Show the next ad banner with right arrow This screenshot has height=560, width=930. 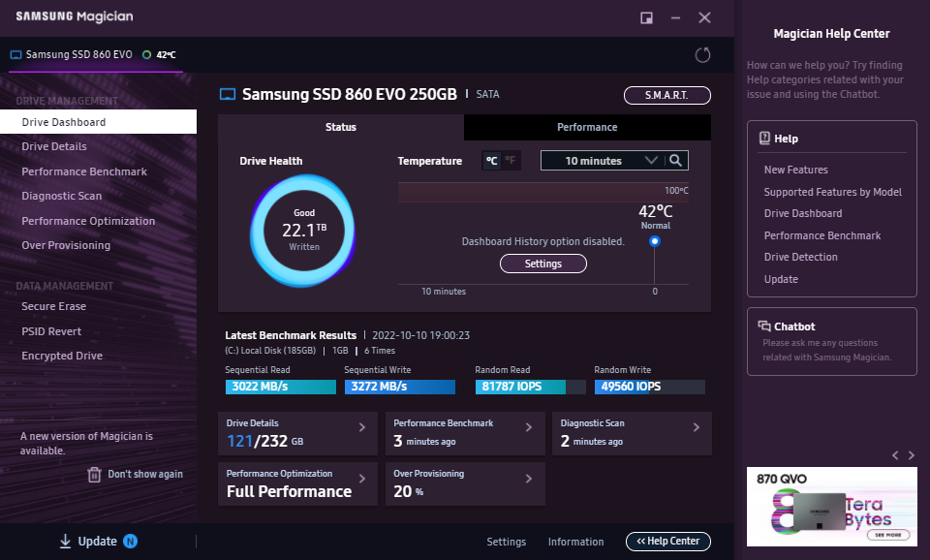click(x=912, y=455)
